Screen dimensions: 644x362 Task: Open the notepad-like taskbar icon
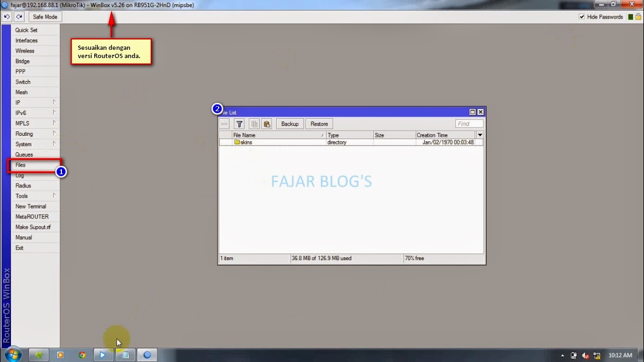126,355
